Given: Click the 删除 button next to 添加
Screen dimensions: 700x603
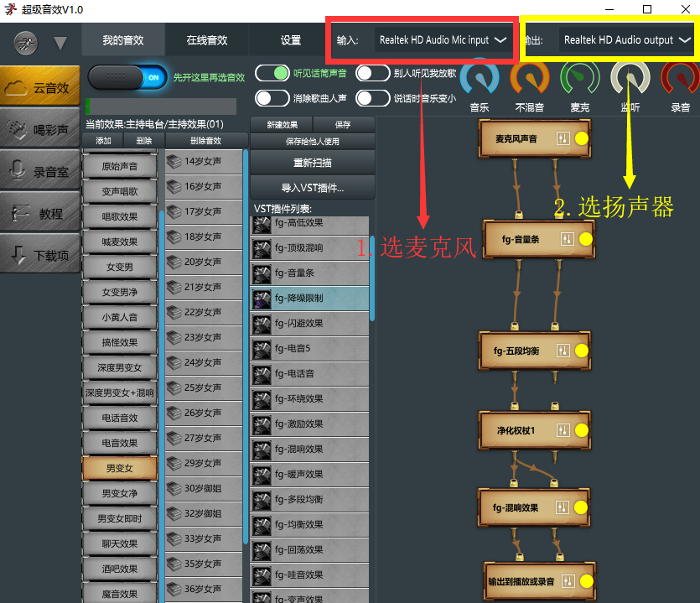Looking at the screenshot, I should click(143, 141).
